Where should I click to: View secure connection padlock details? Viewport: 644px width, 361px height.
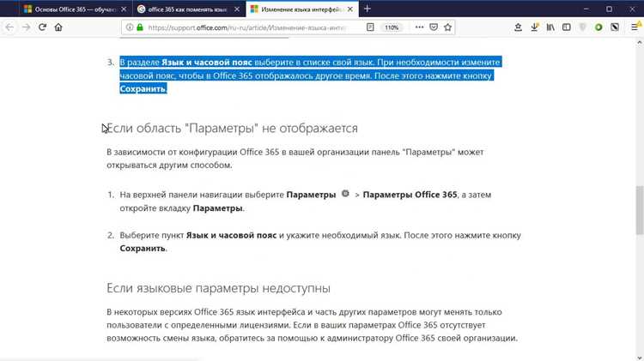140,27
